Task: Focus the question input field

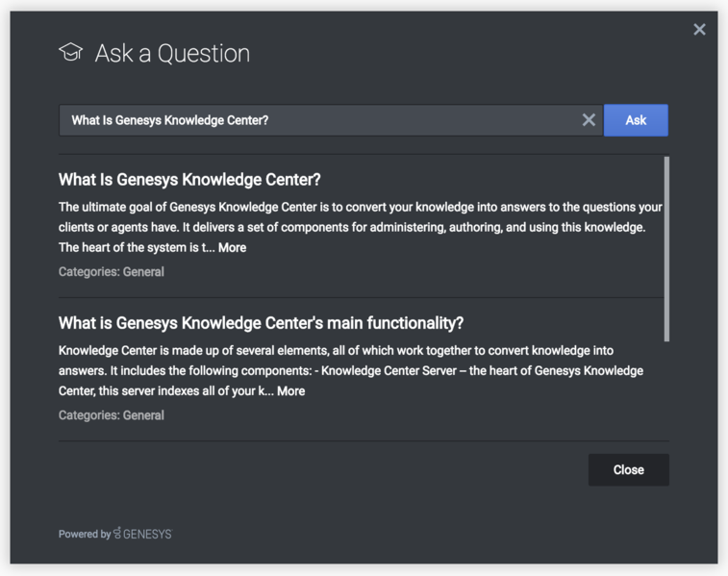Action: click(317, 120)
